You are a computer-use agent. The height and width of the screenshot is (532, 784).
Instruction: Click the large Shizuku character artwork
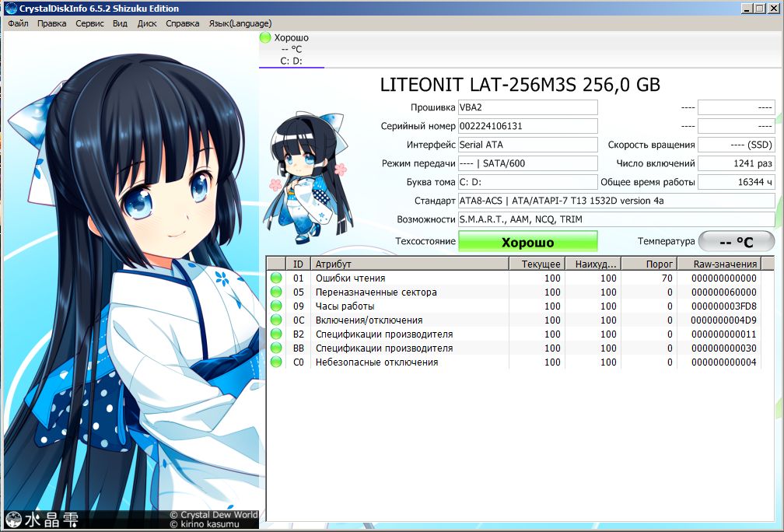tap(131, 280)
